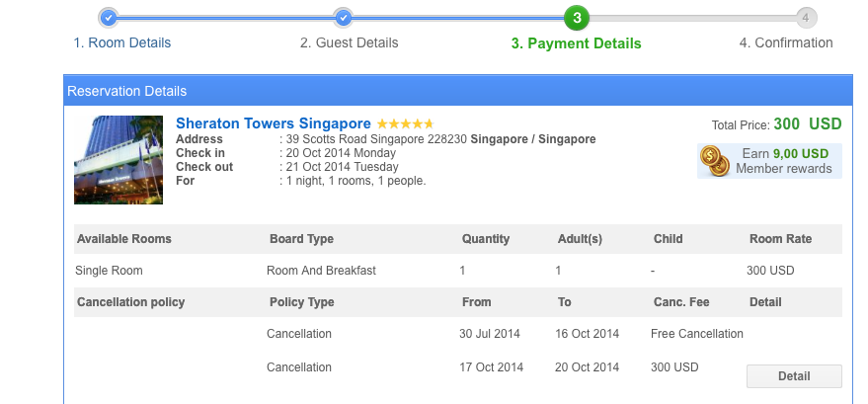Click the 30 Jul 2014 from date
The height and width of the screenshot is (404, 868).
[x=490, y=334]
